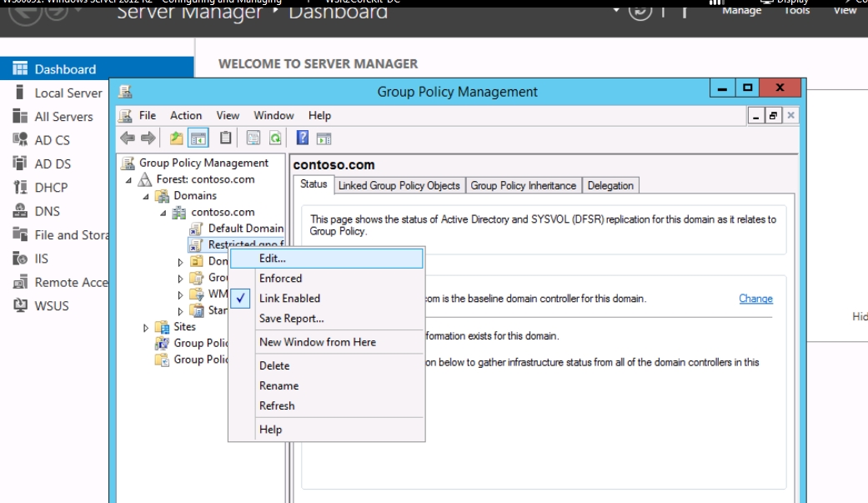Toggle the Show/Hide Action Pane toolbar icon
This screenshot has width=868, height=503.
(x=324, y=138)
